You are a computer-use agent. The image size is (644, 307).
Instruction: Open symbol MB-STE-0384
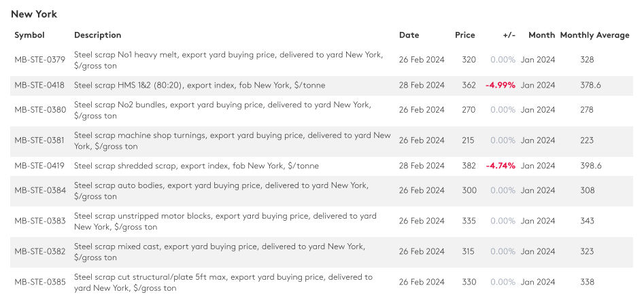40,191
